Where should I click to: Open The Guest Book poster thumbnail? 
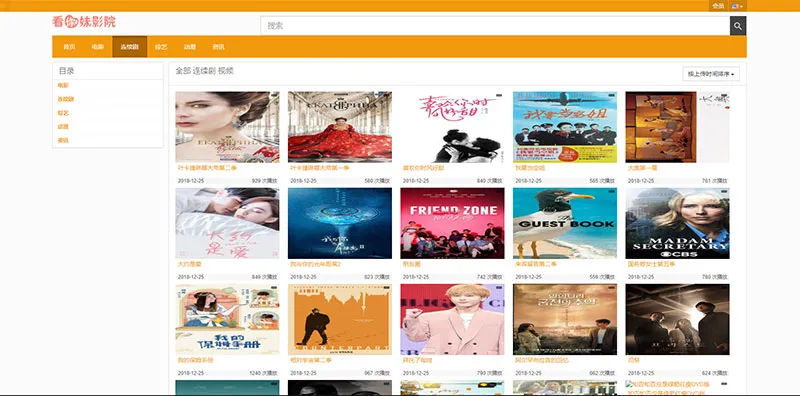565,223
